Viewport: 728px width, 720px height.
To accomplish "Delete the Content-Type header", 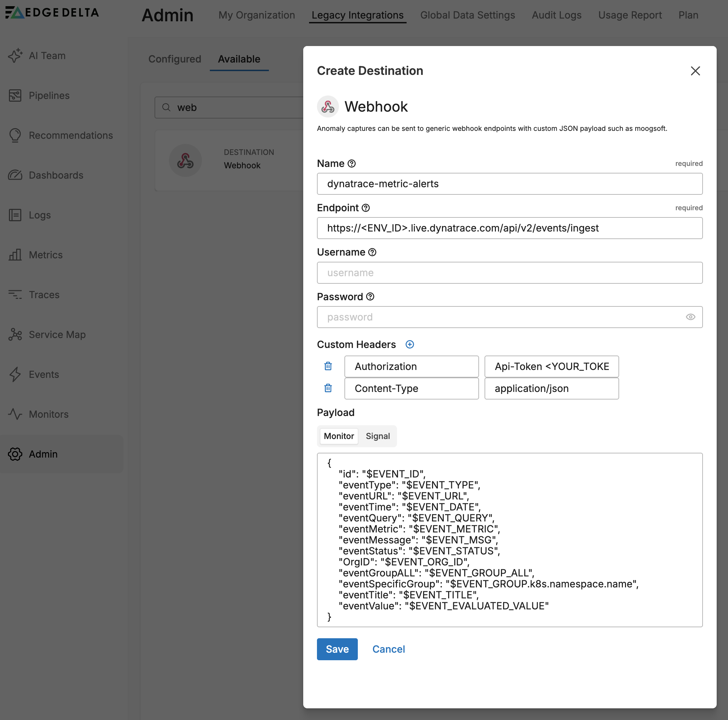I will [328, 388].
